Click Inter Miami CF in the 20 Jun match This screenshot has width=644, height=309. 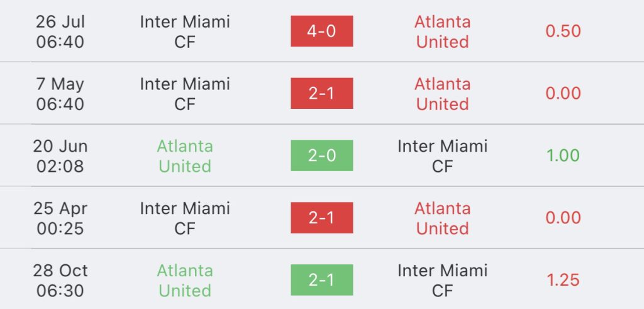(442, 156)
